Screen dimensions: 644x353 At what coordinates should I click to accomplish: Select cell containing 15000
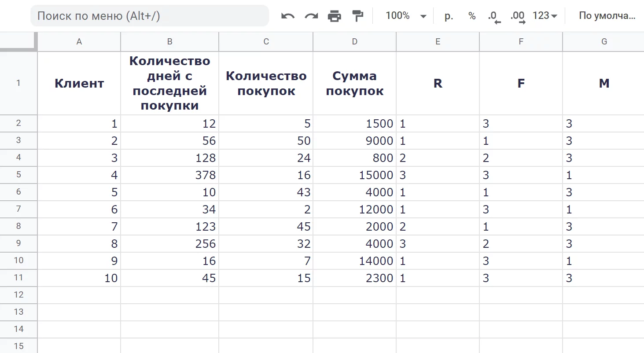point(354,175)
